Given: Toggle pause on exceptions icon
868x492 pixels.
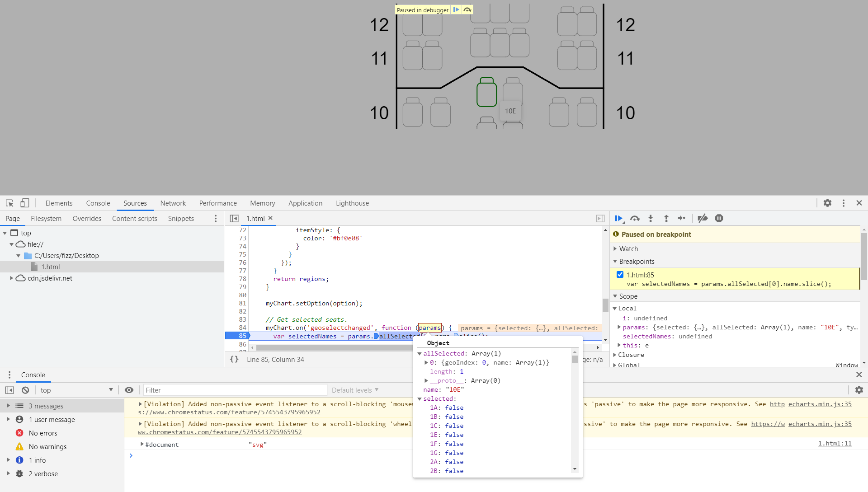Looking at the screenshot, I should pyautogui.click(x=719, y=219).
